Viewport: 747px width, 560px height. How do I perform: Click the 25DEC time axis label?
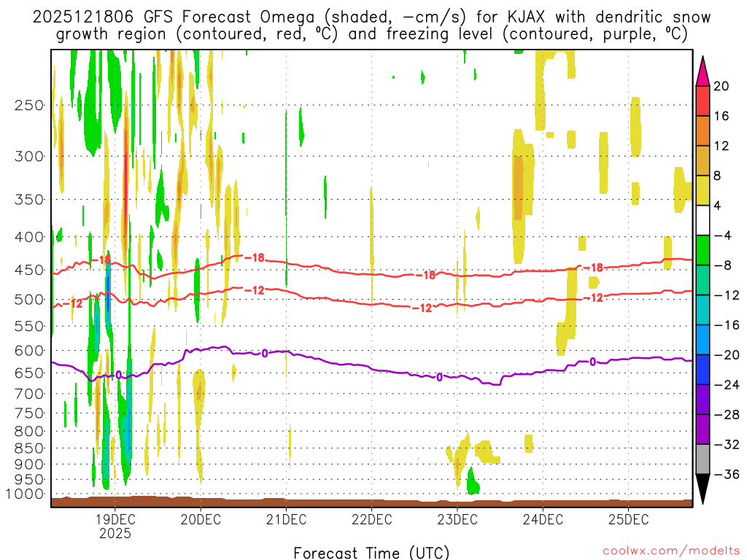(x=628, y=520)
